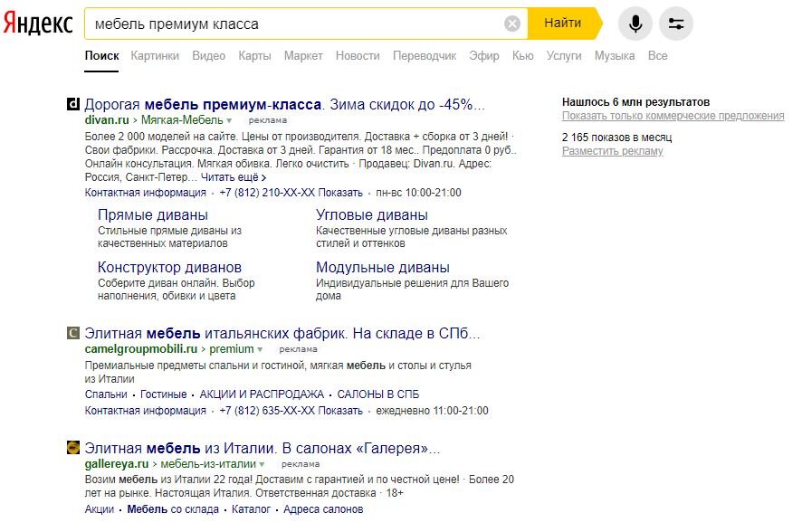The height and width of the screenshot is (532, 802).
Task: Switch to the Видео tab
Action: pyautogui.click(x=209, y=56)
